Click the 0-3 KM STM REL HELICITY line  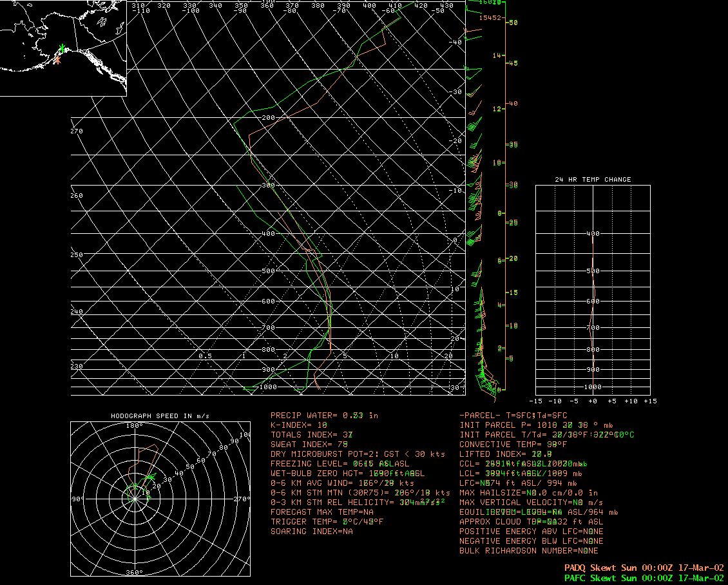tap(358, 503)
